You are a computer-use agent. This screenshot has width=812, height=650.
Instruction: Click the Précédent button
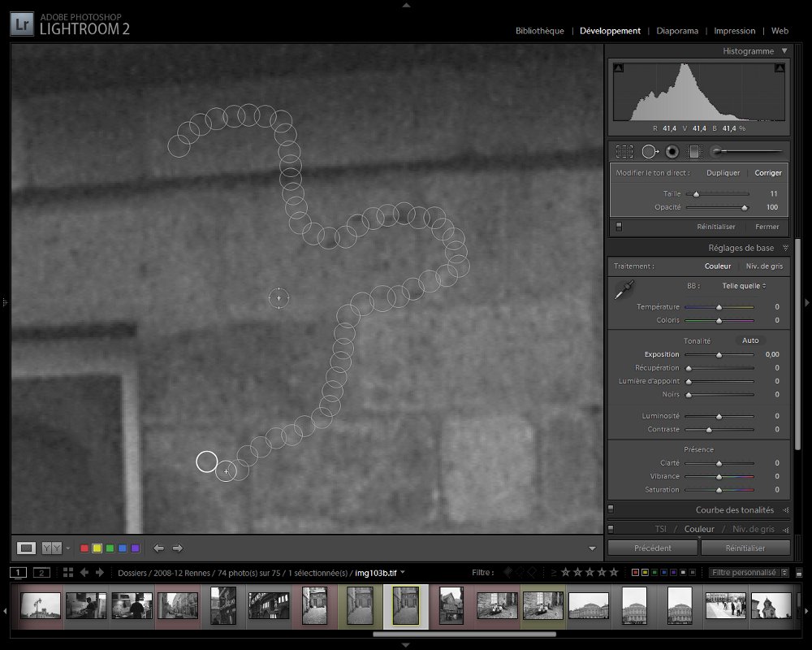653,548
